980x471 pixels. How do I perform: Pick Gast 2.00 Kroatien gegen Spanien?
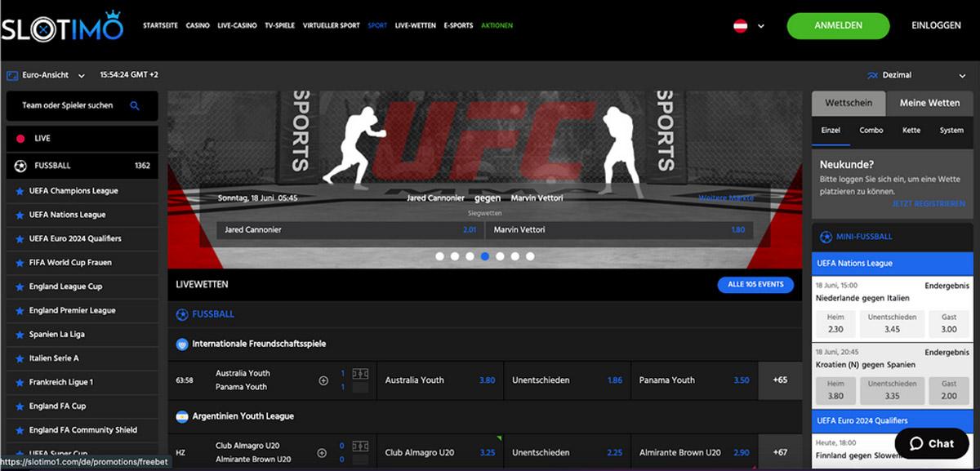(949, 390)
